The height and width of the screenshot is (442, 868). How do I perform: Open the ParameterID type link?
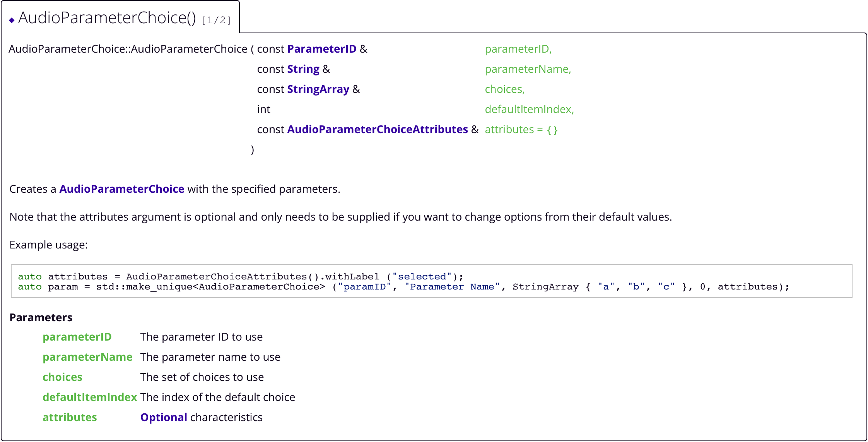click(321, 49)
